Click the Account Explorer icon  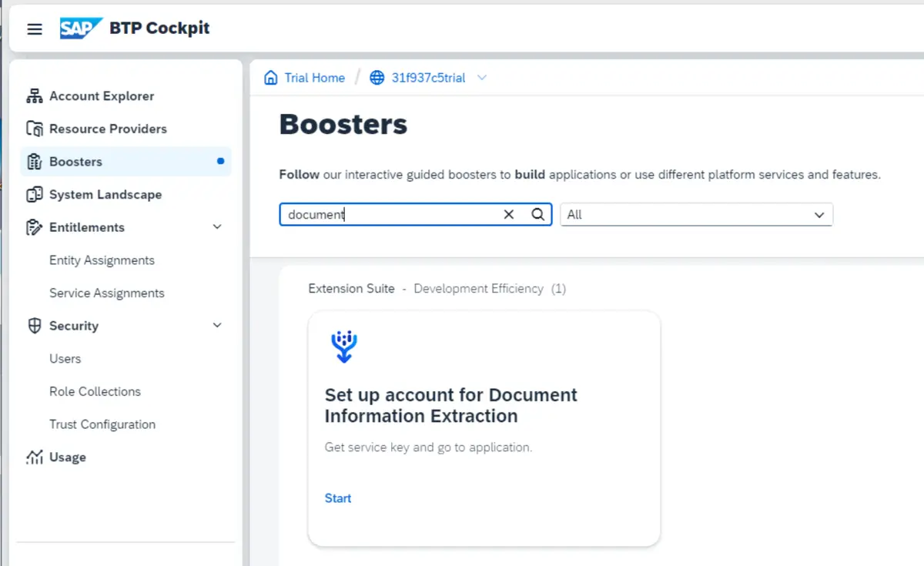[34, 96]
